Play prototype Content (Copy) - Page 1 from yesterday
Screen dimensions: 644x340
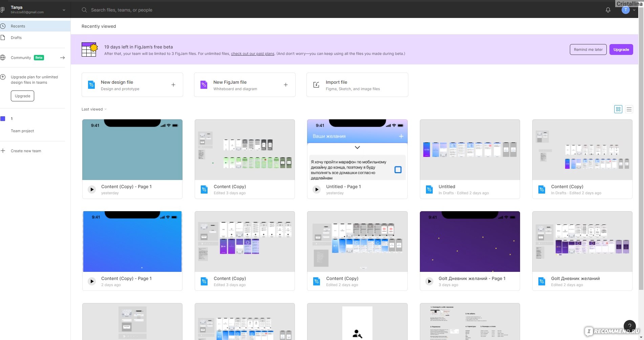coord(92,189)
